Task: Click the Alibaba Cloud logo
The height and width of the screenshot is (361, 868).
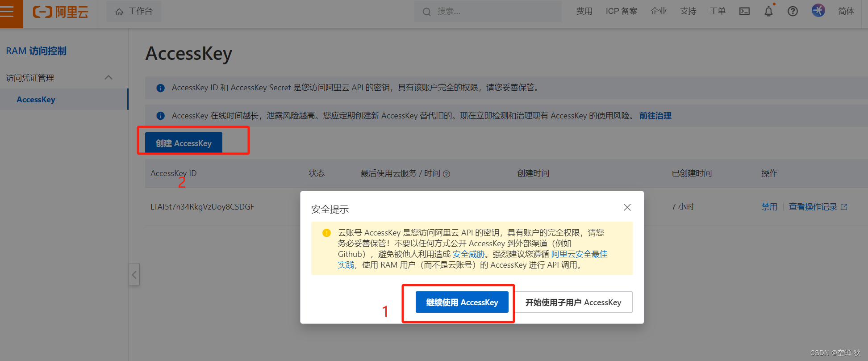Action: [x=60, y=12]
